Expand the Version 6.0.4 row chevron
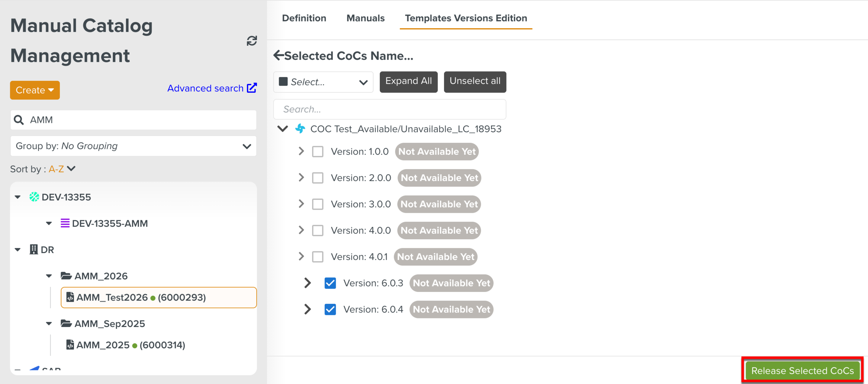Viewport: 868px width, 384px height. click(x=307, y=309)
